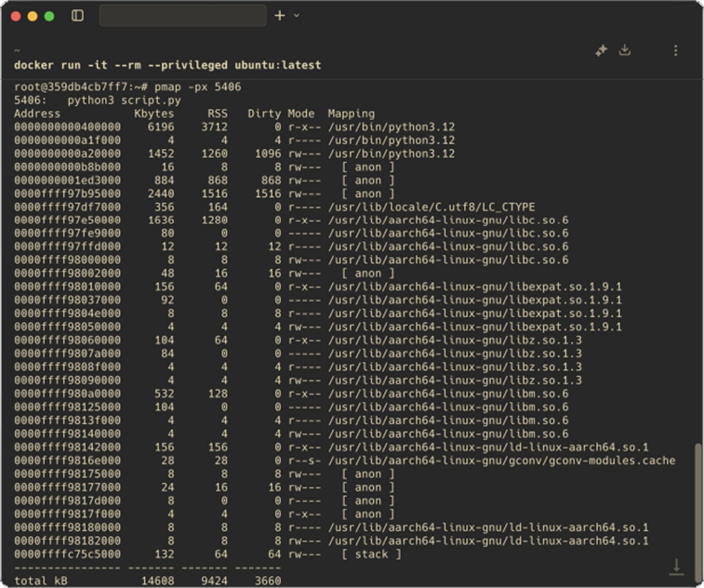The height and width of the screenshot is (588, 704).
Task: Click the Mapping column header text
Action: tap(351, 114)
